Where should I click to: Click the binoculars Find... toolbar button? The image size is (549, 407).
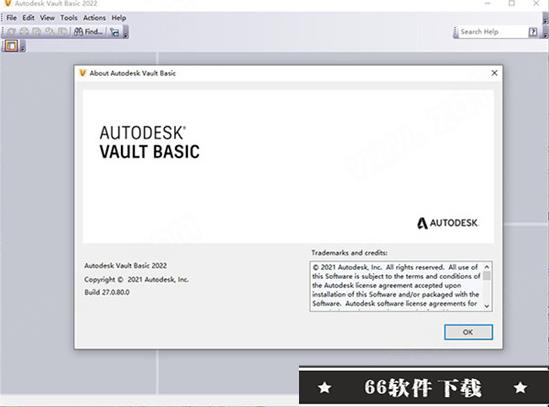[x=89, y=32]
